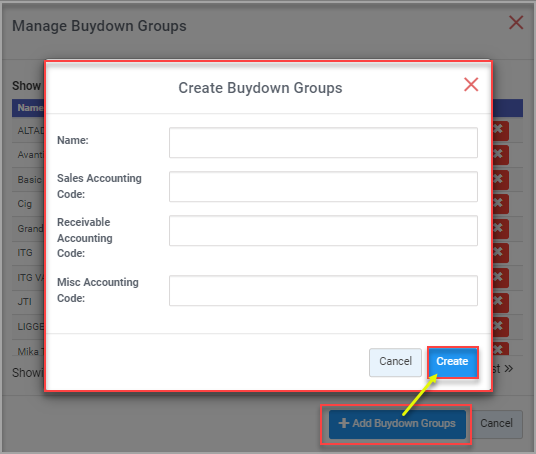Cancel the Manage Buydown Groups window
The image size is (536, 454).
point(497,424)
